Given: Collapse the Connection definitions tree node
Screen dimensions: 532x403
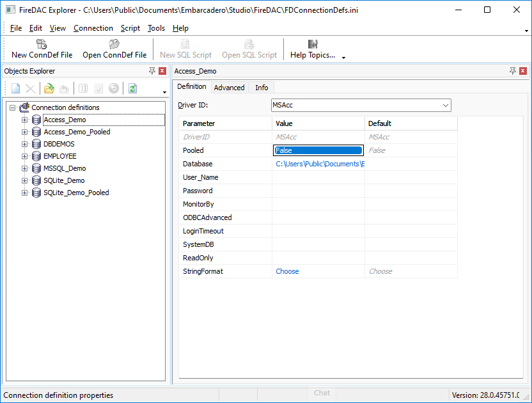Looking at the screenshot, I should (x=13, y=107).
